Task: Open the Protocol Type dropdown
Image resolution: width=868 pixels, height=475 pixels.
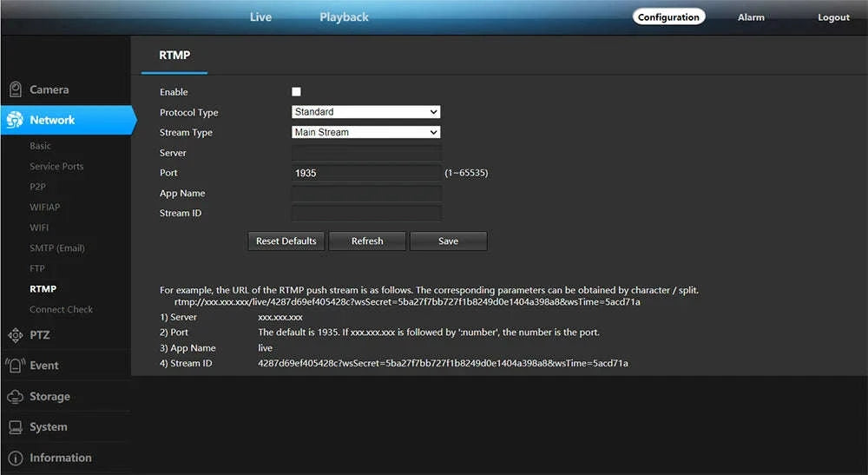Action: 365,112
